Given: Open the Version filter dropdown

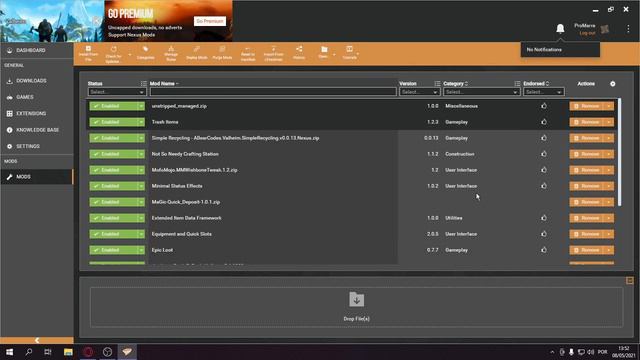Looking at the screenshot, I should click(420, 92).
